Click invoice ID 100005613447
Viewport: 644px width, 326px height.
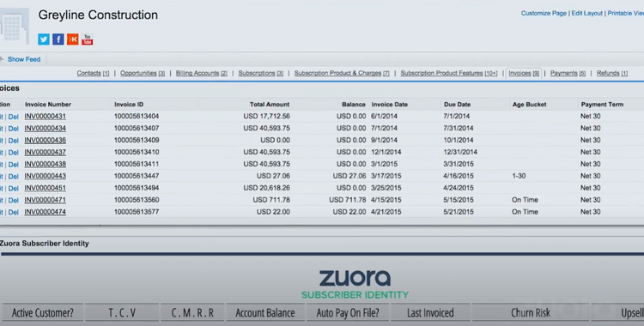(x=137, y=176)
